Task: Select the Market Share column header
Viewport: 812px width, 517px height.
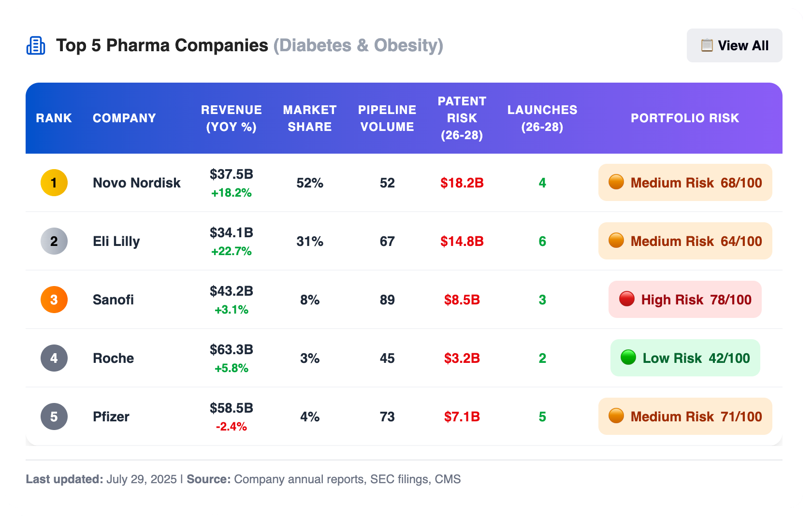Action: pos(310,118)
